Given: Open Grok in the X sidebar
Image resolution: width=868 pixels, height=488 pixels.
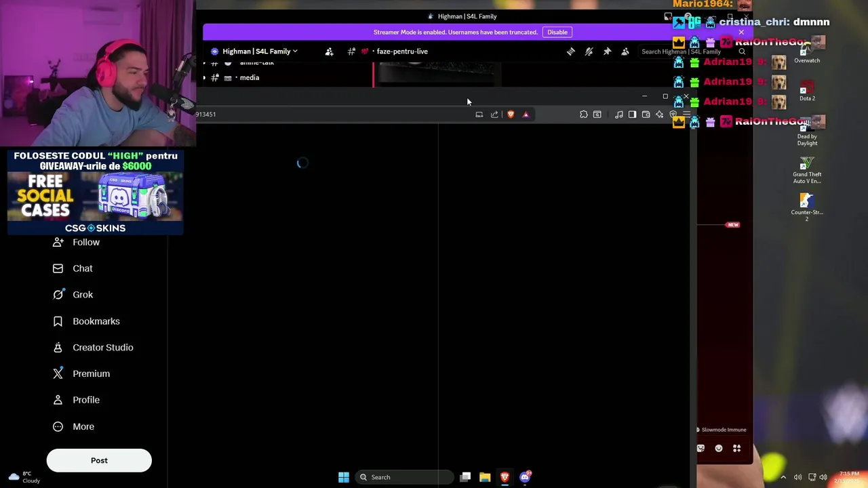Looking at the screenshot, I should coord(73,295).
